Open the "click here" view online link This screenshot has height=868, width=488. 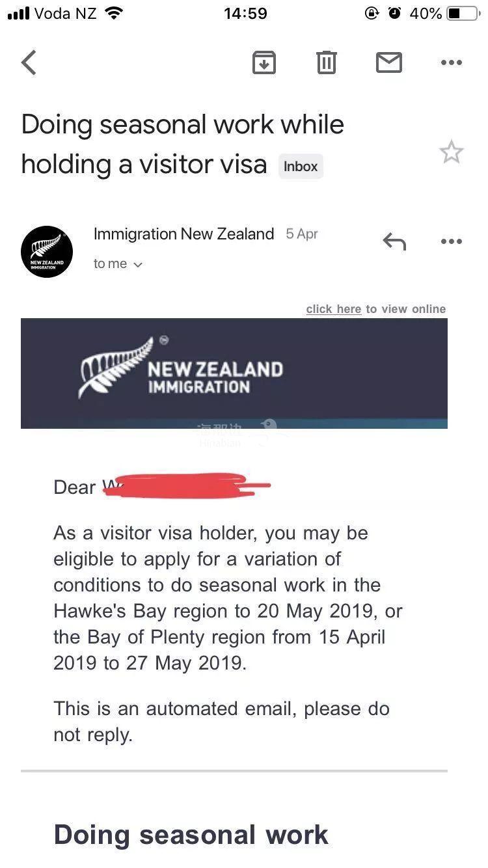(x=333, y=309)
